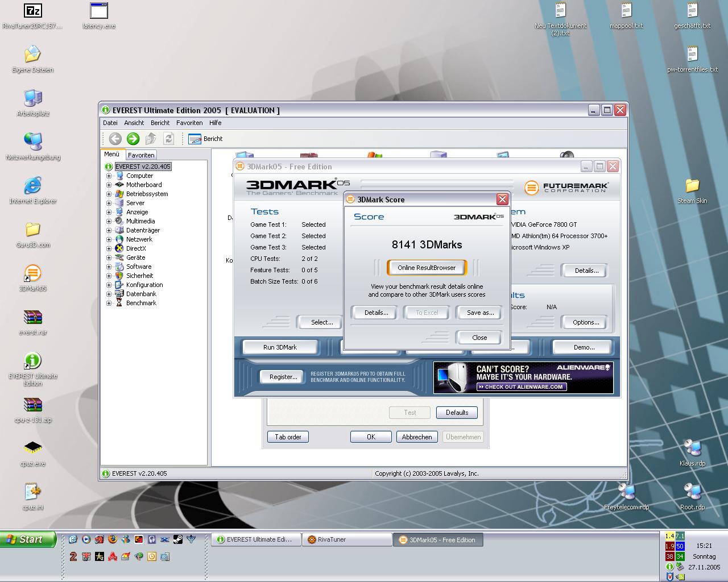Viewport: 728px width, 582px height.
Task: Open pw-torrentfiles.txt on desktop
Action: 692,59
